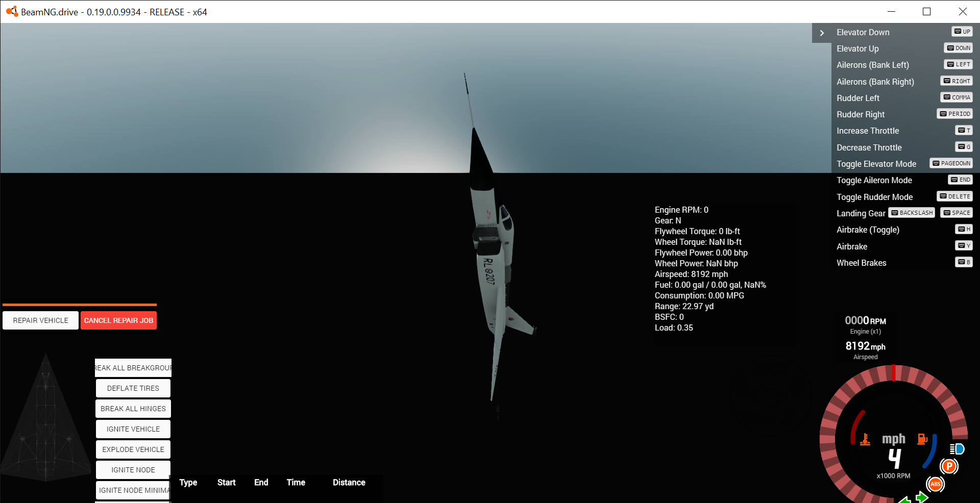Click the vehicle node wireframe thumbnail
This screenshot has height=503, width=980.
(x=46, y=417)
